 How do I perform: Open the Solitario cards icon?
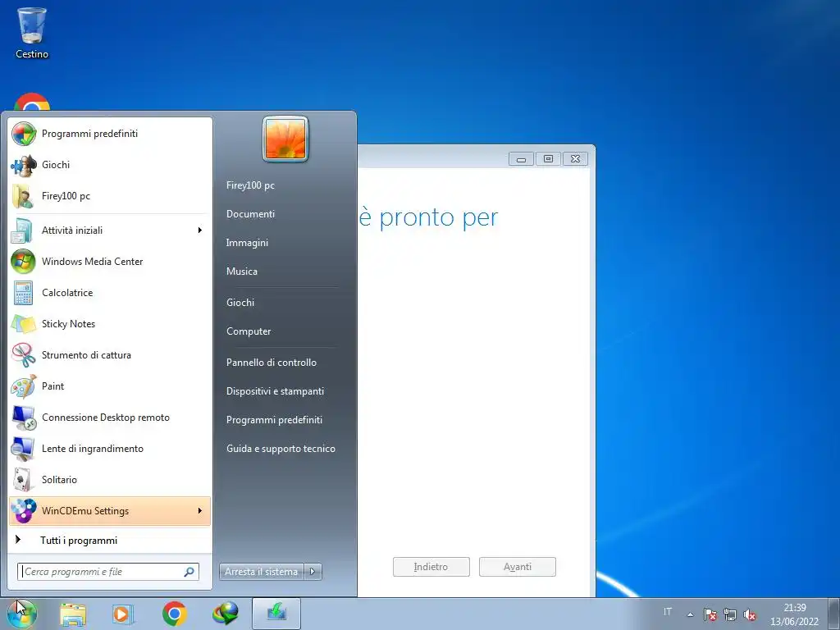[24, 479]
